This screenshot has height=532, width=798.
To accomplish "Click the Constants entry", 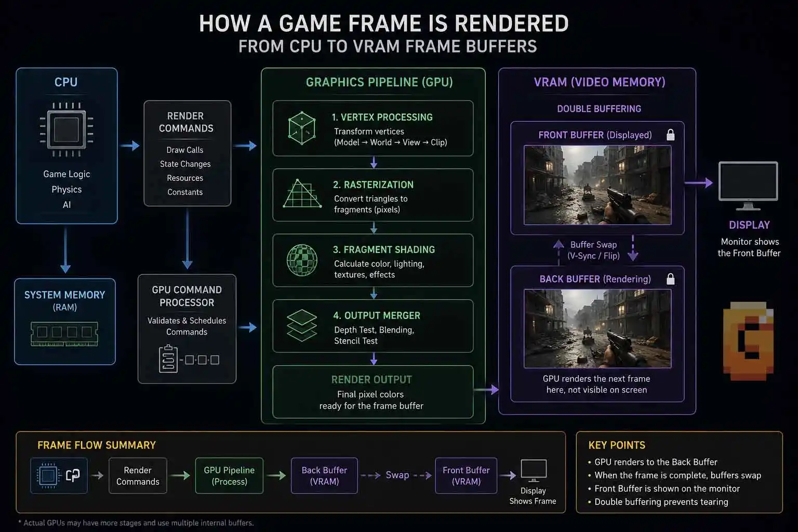I will [x=185, y=192].
